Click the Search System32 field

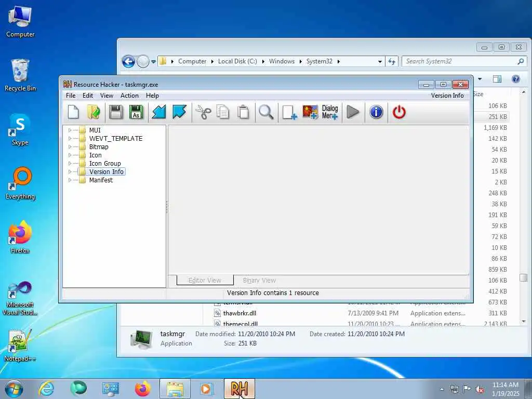(464, 61)
